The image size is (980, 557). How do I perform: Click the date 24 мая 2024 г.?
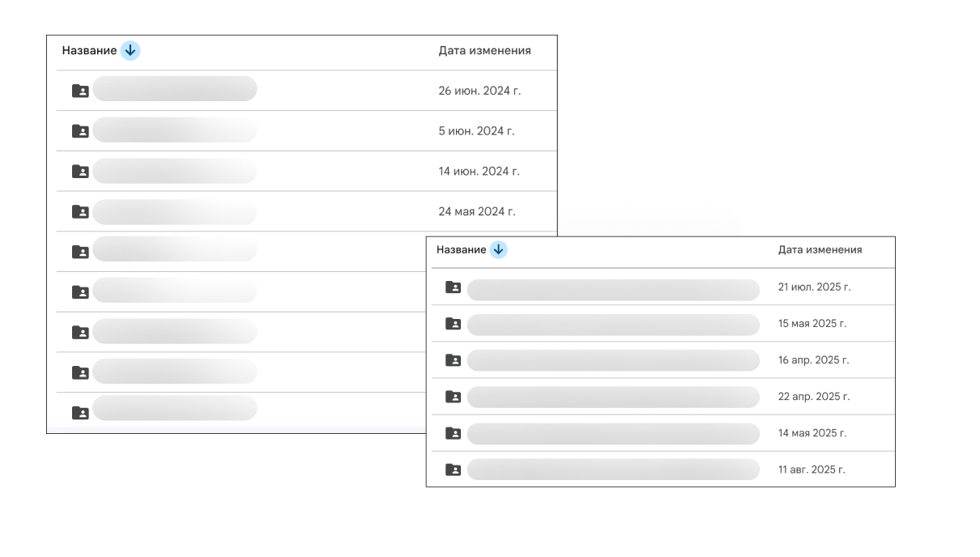click(476, 212)
